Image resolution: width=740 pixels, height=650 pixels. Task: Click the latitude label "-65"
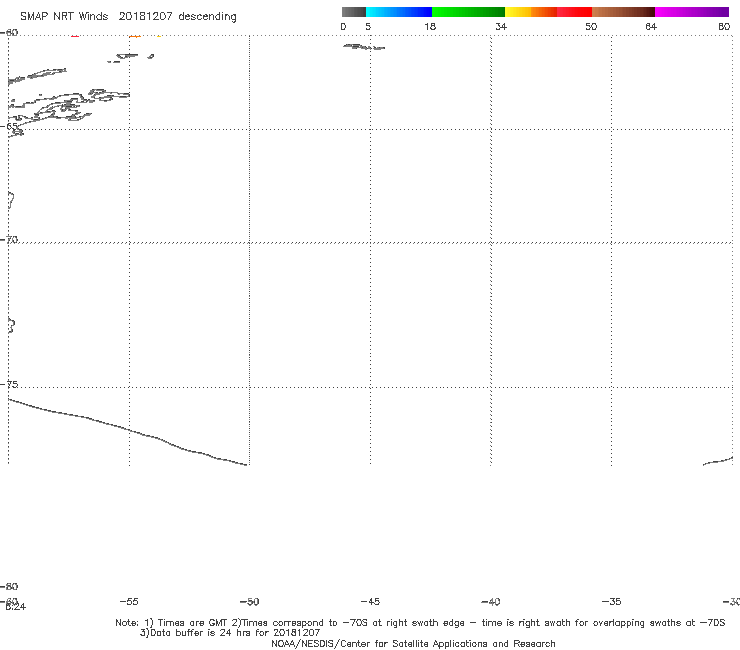coord(9,126)
